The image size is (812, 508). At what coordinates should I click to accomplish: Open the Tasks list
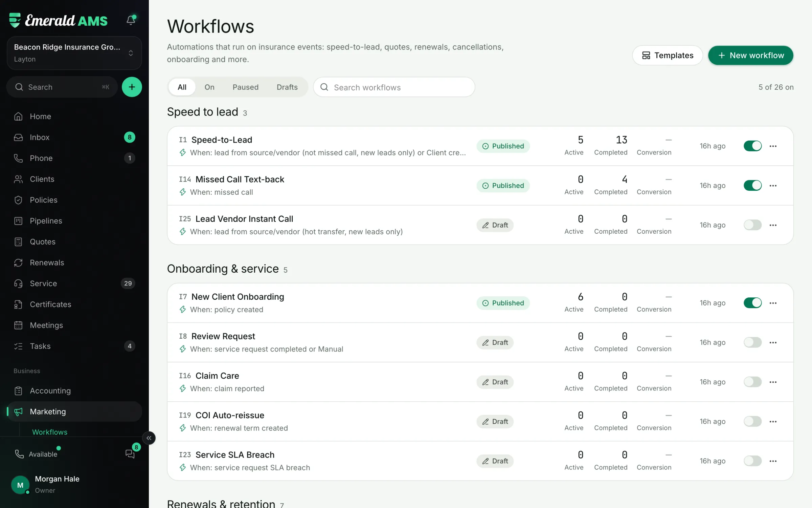[x=74, y=346]
